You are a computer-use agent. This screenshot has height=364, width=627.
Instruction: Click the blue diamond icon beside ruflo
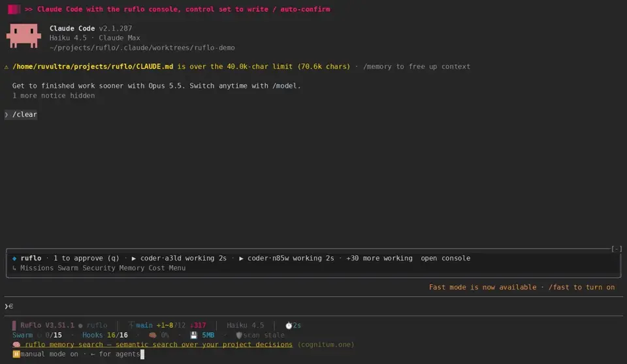click(x=14, y=258)
